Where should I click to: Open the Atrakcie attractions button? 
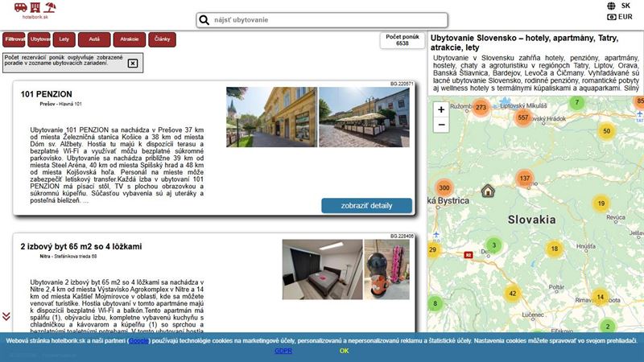tap(130, 39)
